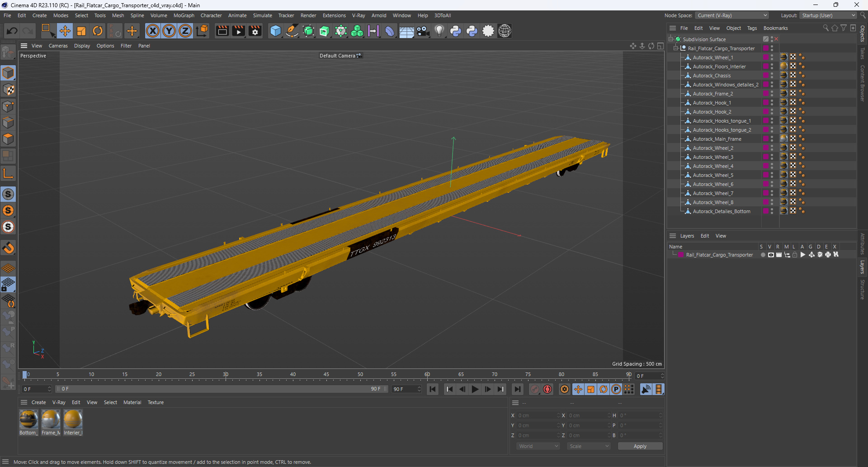868x467 pixels.
Task: Open the World coordinate system dropdown
Action: (x=538, y=446)
